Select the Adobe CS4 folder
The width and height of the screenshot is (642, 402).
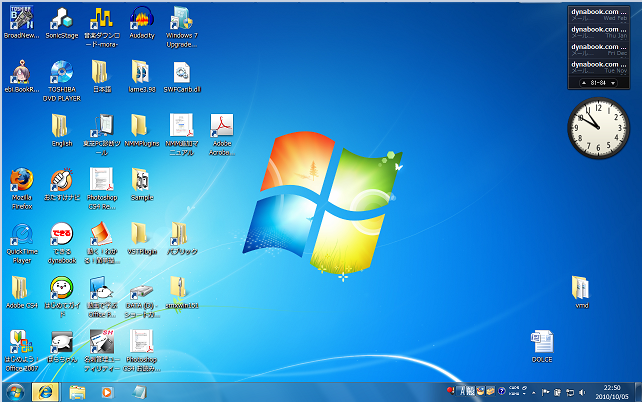22,292
